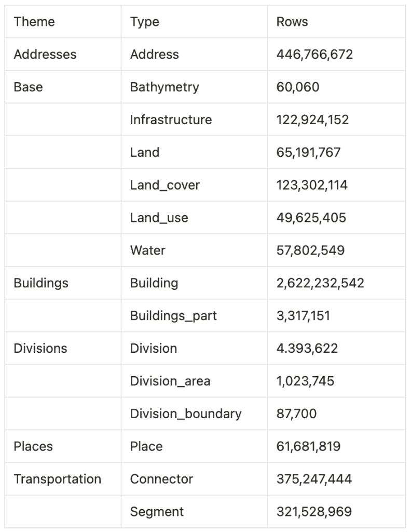Click the Transportation theme cell
Screen dimensions: 411x532
(58, 479)
